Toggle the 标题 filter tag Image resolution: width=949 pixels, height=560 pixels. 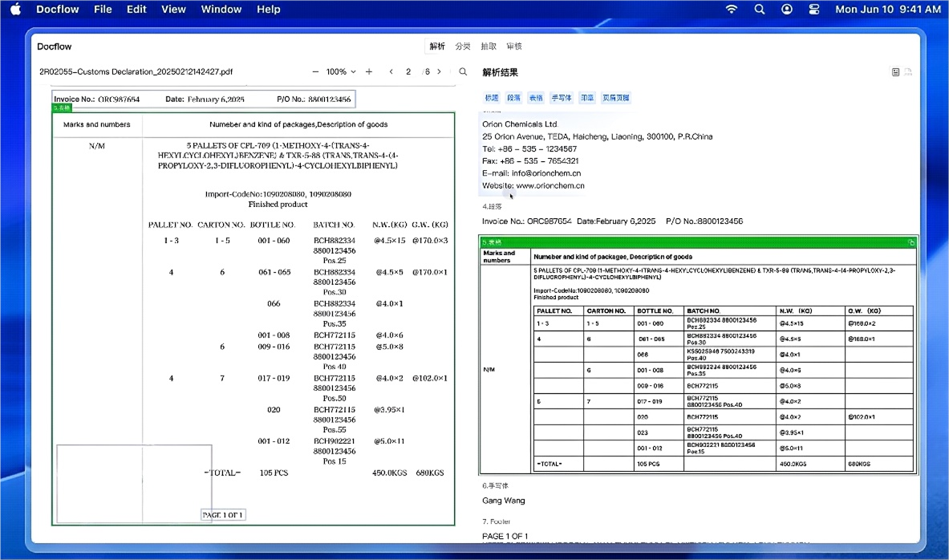tap(492, 98)
